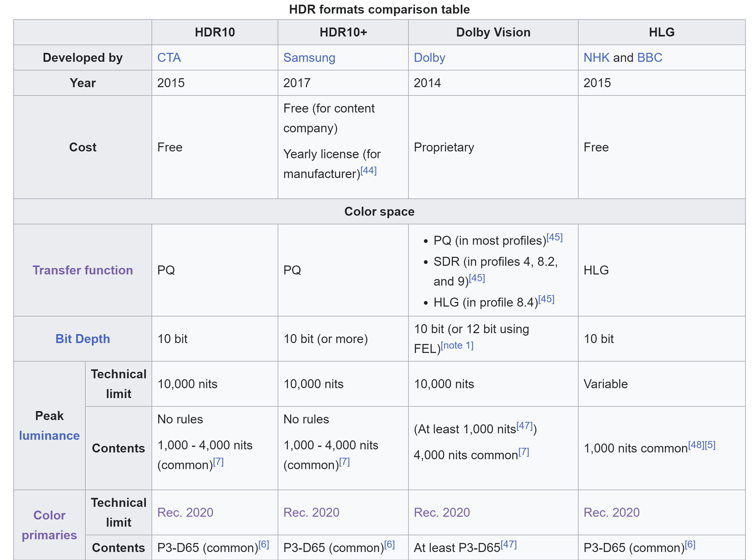Open Rec. 2020 link in HDR10 column
756x560 pixels.
pos(185,512)
